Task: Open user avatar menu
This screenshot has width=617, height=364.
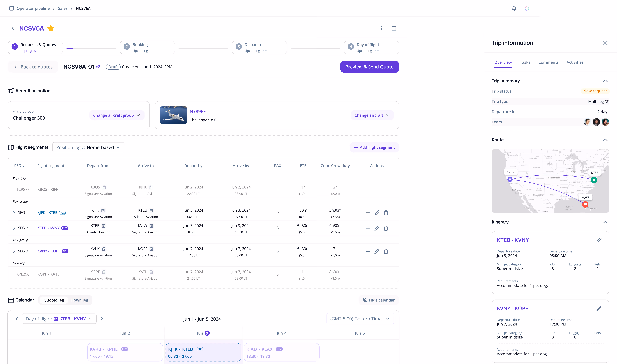Action: (527, 8)
